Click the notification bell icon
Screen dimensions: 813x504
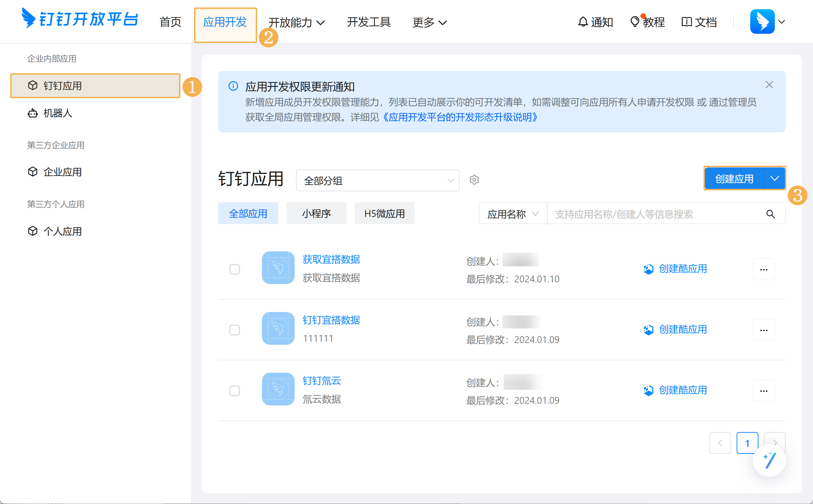[x=583, y=22]
